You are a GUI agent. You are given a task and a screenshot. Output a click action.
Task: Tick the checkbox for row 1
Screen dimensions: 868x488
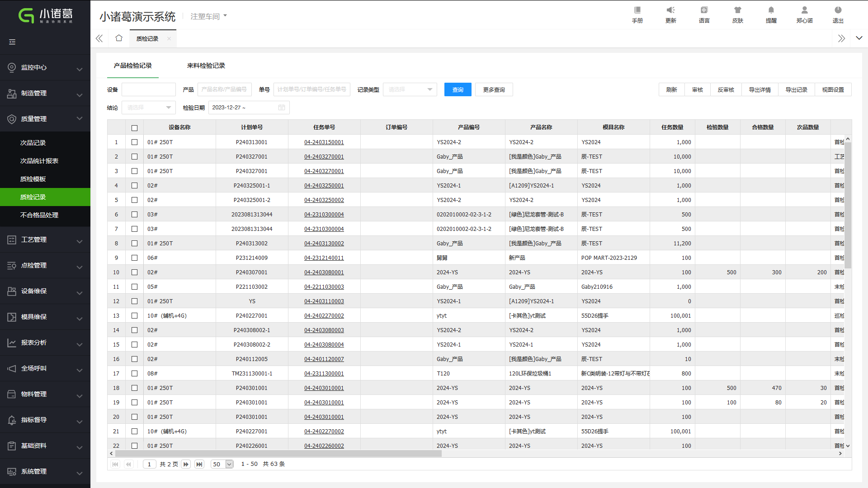134,142
